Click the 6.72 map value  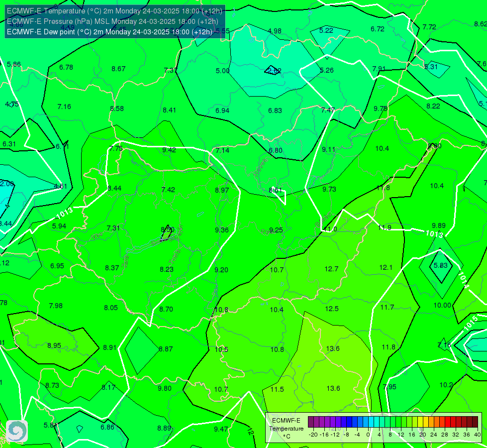[x=378, y=29]
